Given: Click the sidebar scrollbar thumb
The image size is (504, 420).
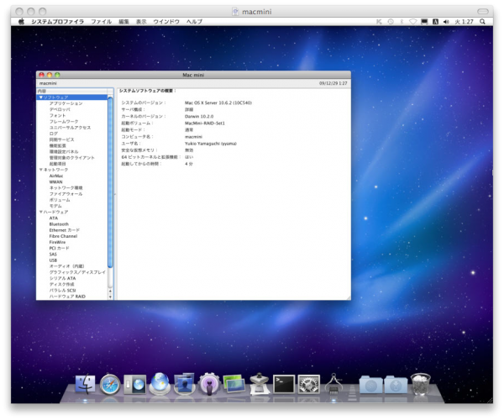Looking at the screenshot, I should tap(110, 182).
